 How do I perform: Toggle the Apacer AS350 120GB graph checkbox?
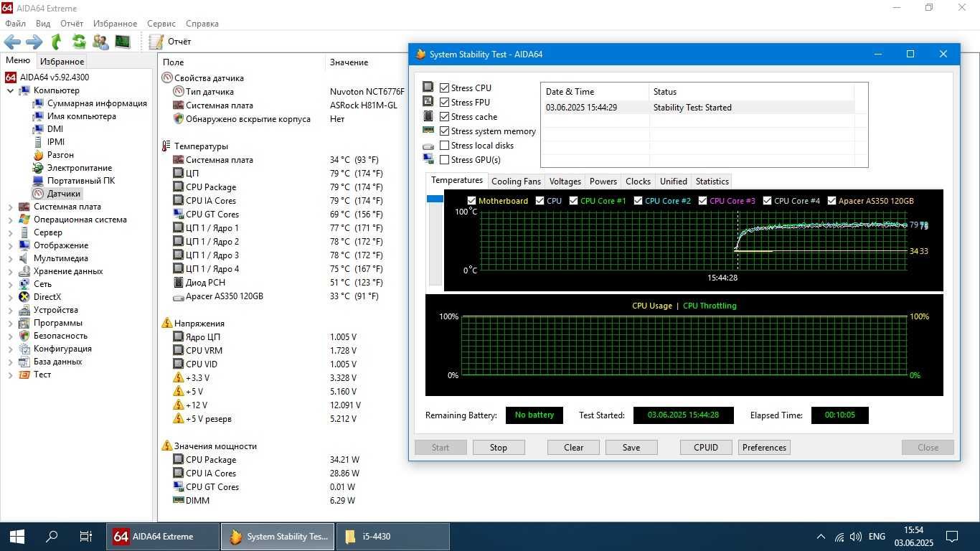[x=831, y=201]
